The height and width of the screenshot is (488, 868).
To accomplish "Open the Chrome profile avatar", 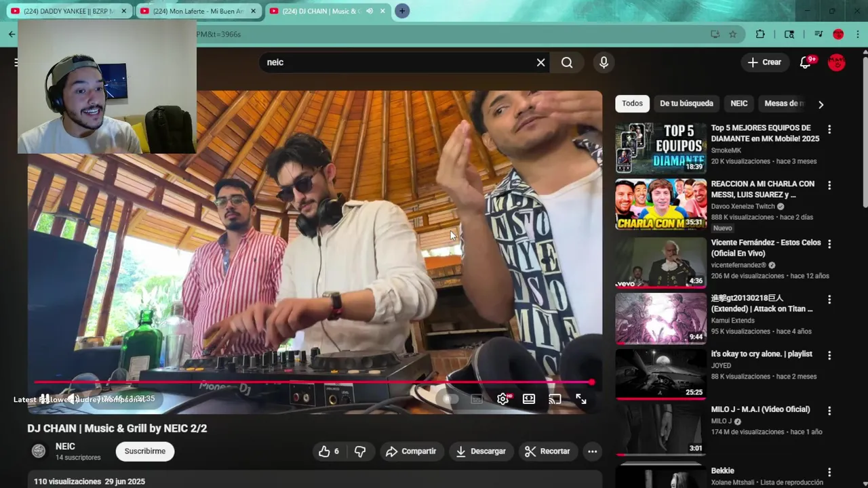I will (x=838, y=34).
